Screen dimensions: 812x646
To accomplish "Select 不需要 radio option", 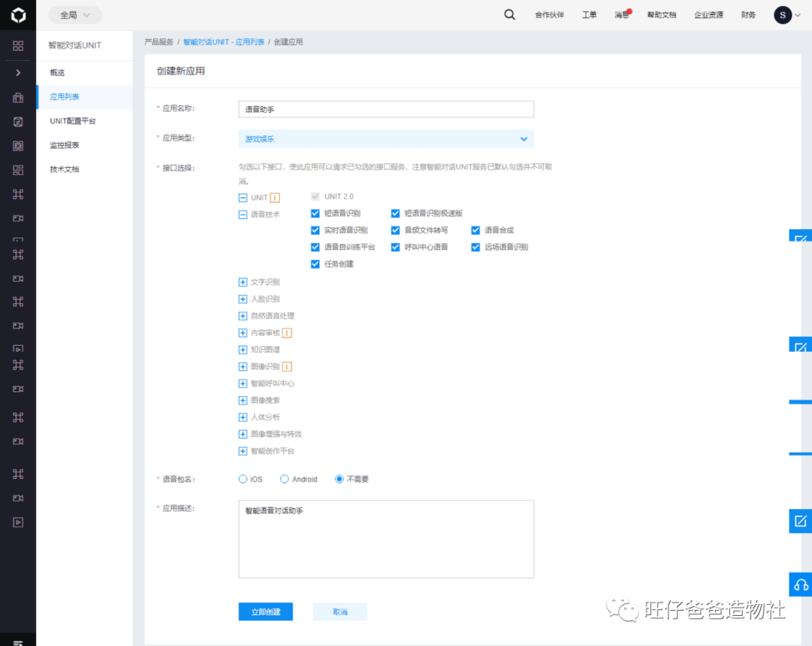I will [x=339, y=479].
